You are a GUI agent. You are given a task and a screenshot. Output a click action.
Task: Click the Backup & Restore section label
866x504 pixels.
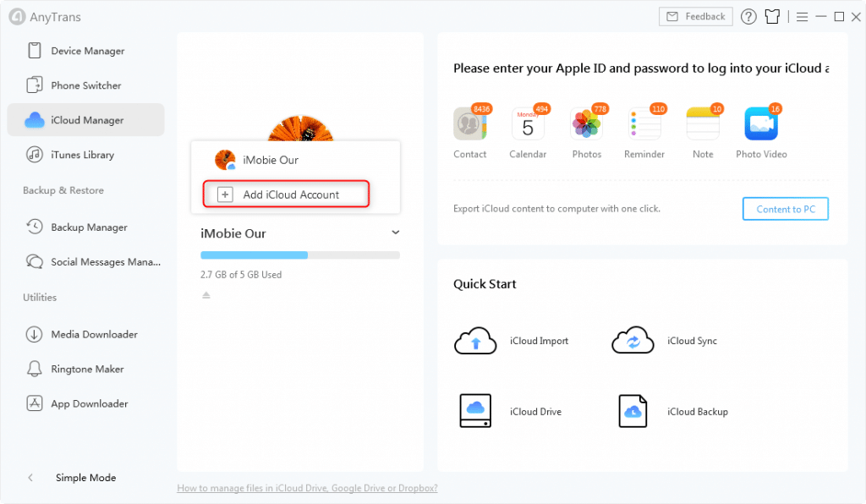[x=63, y=190]
